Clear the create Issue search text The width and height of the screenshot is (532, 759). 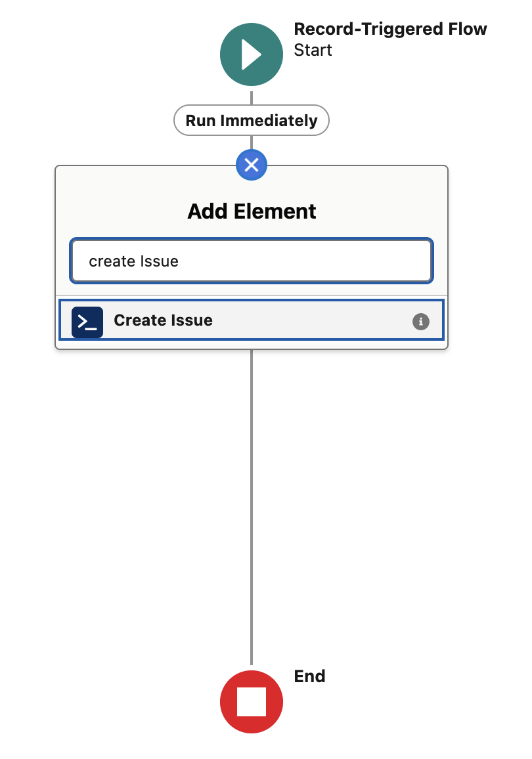point(133,261)
